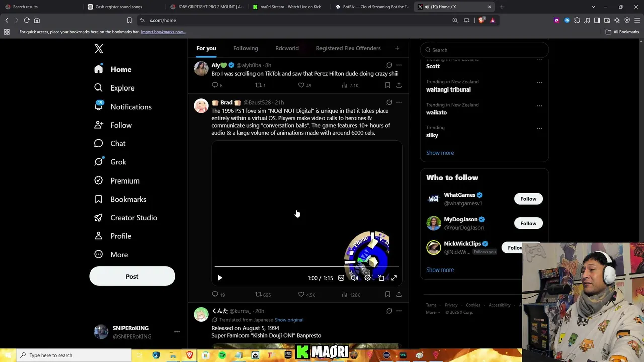Open Grok actions on Aly's post
644x362 pixels.
point(389,65)
